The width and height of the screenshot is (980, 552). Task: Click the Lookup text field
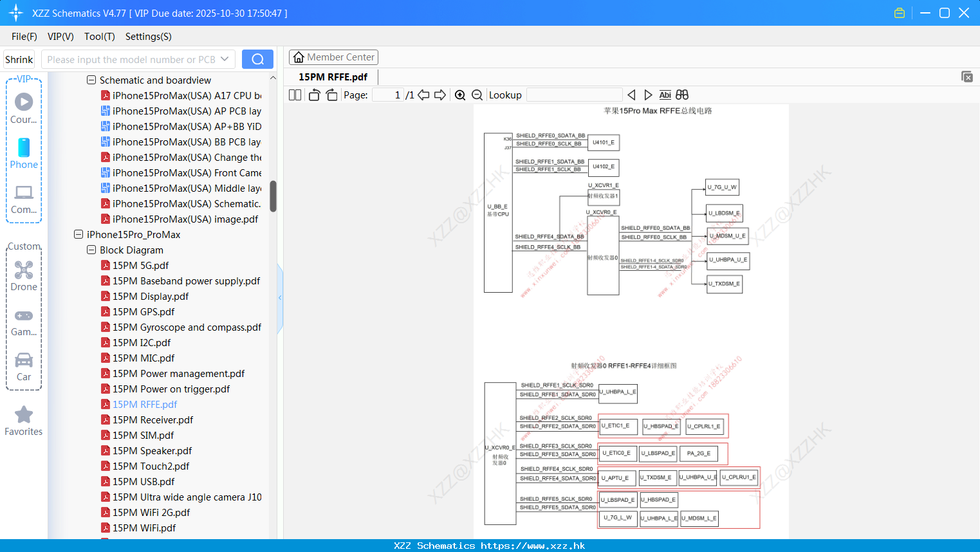tap(575, 95)
